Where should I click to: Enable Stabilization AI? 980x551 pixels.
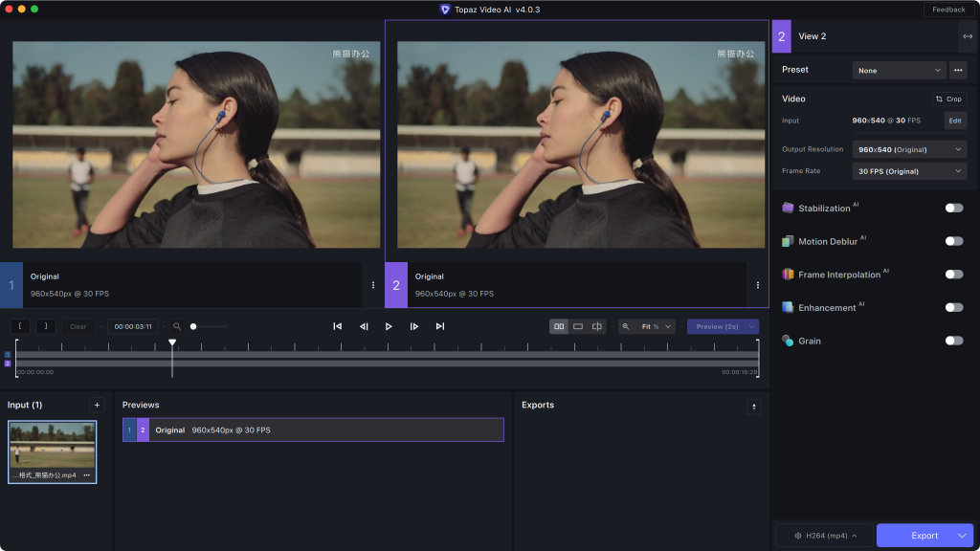953,208
